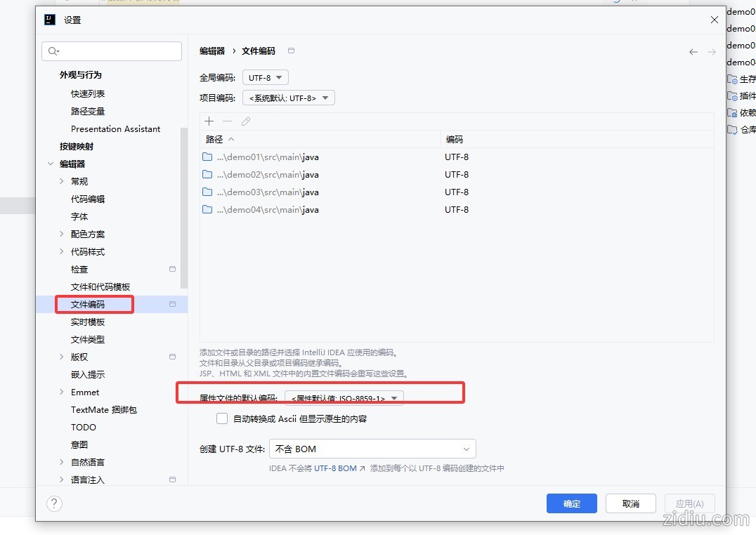Image resolution: width=756 pixels, height=535 pixels.
Task: Click the minus icon to remove path
Action: pos(227,121)
